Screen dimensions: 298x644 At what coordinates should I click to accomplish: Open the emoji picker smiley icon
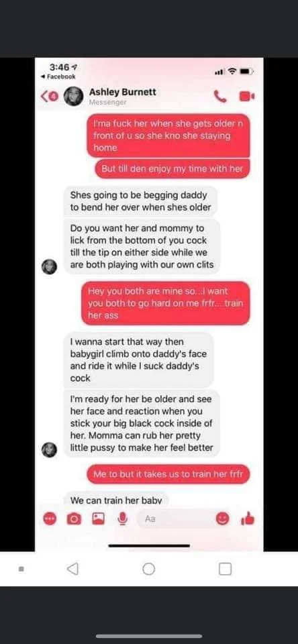(222, 519)
